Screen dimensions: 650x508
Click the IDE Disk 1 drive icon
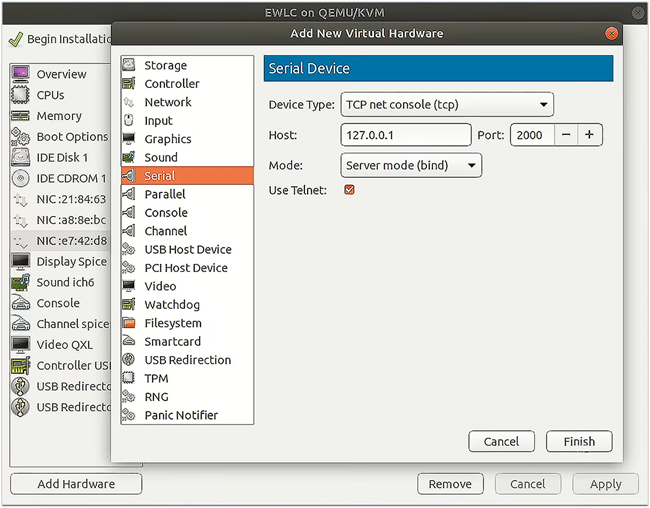click(21, 157)
